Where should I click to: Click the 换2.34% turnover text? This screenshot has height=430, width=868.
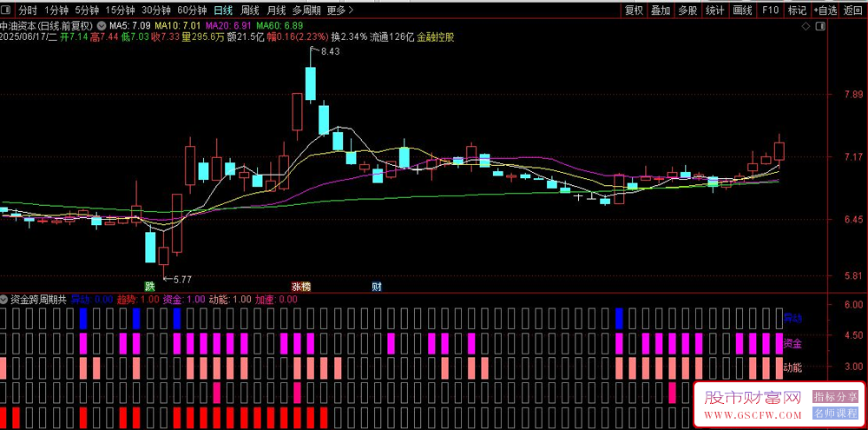click(x=349, y=37)
